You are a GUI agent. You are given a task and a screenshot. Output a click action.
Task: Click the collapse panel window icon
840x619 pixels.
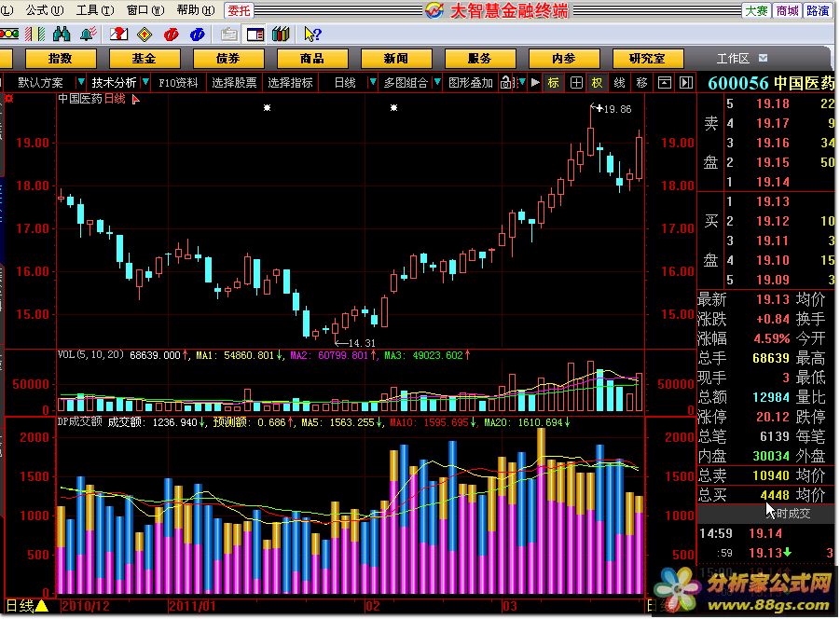click(x=665, y=82)
